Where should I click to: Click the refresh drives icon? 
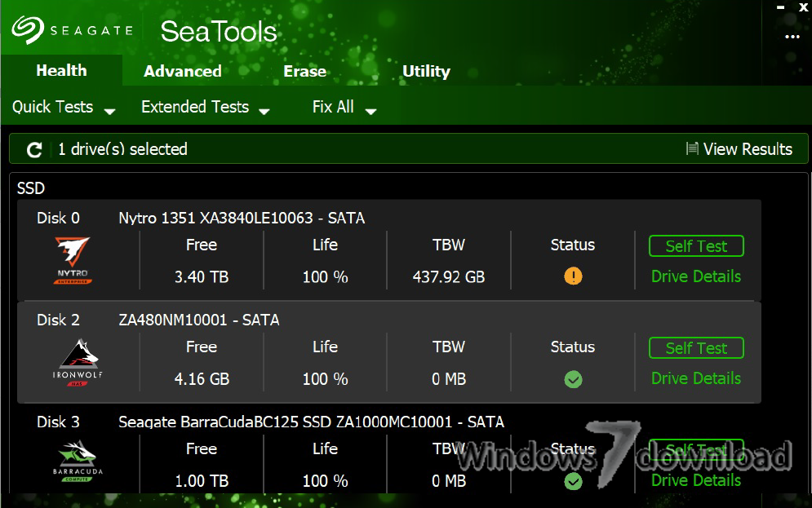[34, 150]
